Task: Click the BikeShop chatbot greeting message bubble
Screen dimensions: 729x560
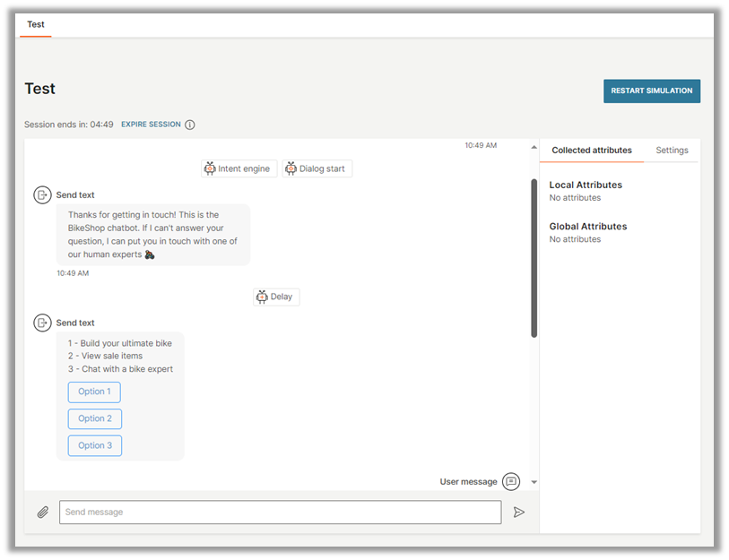Action: (153, 235)
